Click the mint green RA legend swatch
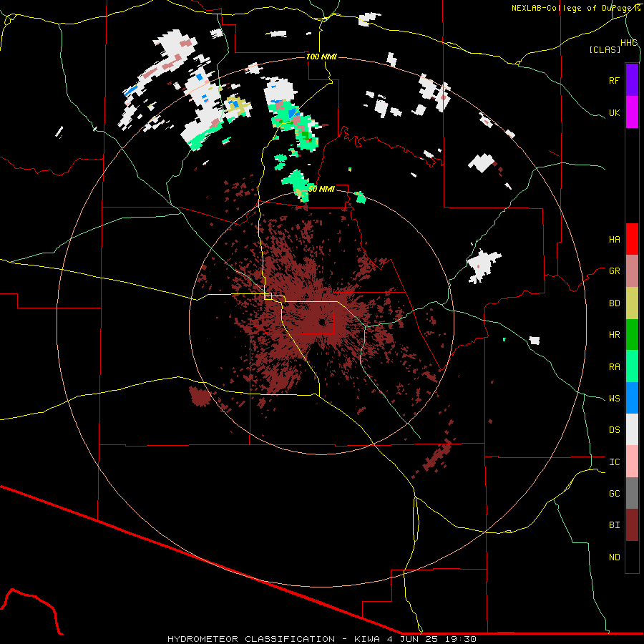Screen dimensions: 644x644 (632, 366)
